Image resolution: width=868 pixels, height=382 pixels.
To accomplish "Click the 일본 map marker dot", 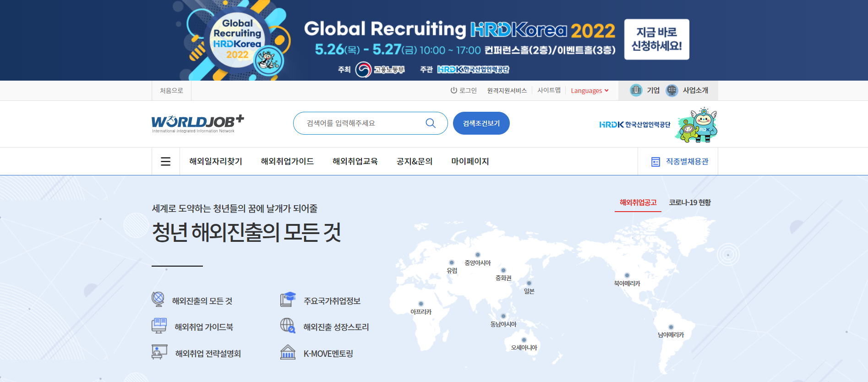I will (529, 283).
